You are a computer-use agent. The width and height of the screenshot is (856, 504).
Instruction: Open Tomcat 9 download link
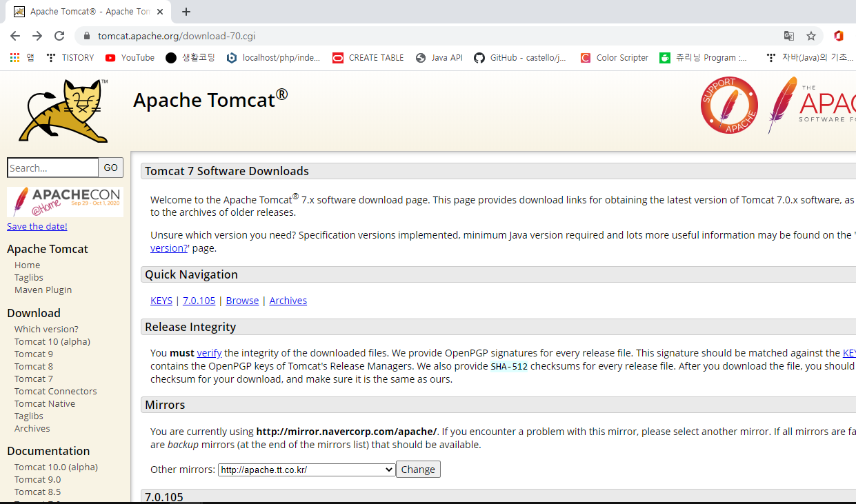(34, 354)
